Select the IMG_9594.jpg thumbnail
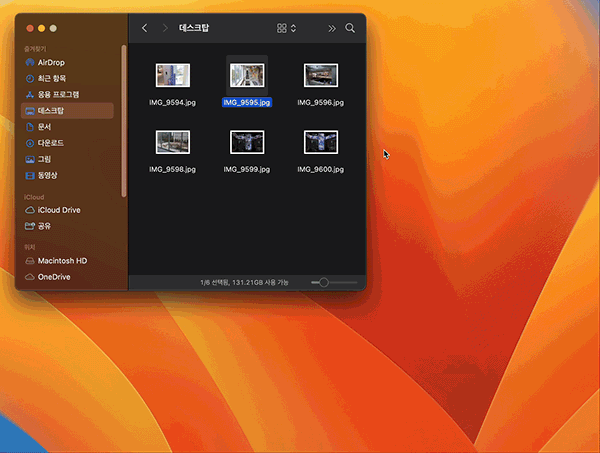The height and width of the screenshot is (453, 600). pos(173,75)
